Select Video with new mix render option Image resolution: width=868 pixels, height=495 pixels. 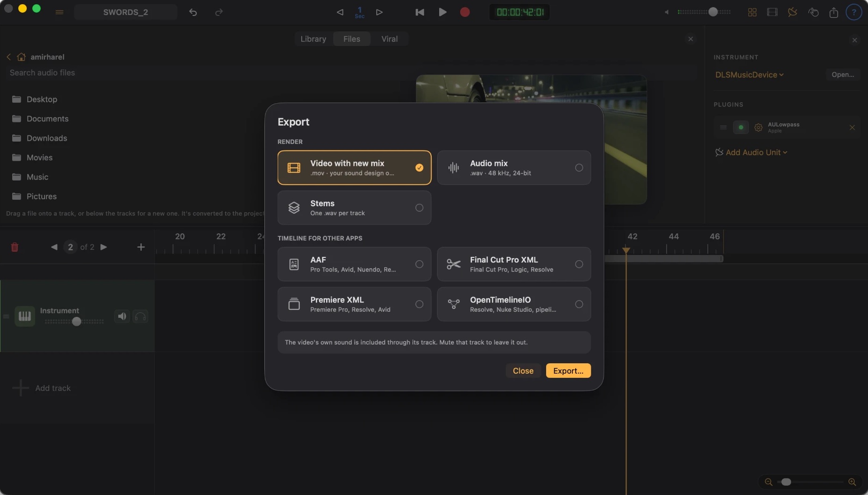(x=354, y=168)
